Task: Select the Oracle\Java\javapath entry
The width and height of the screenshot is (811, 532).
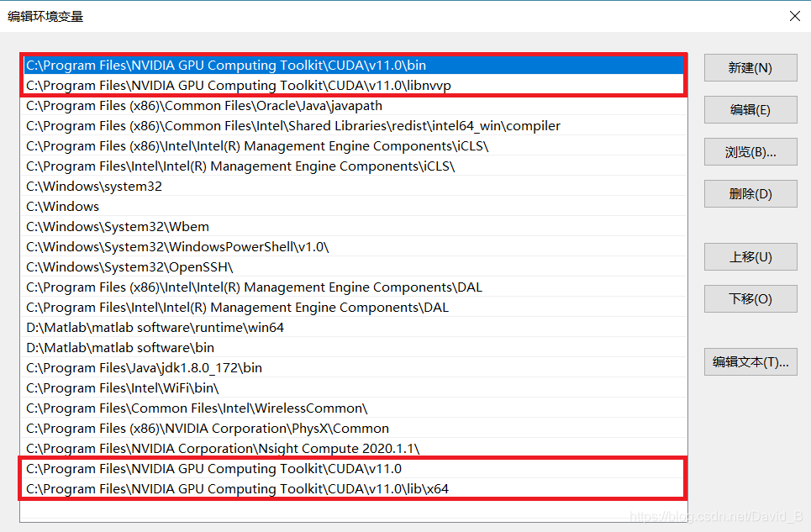Action: tap(354, 105)
